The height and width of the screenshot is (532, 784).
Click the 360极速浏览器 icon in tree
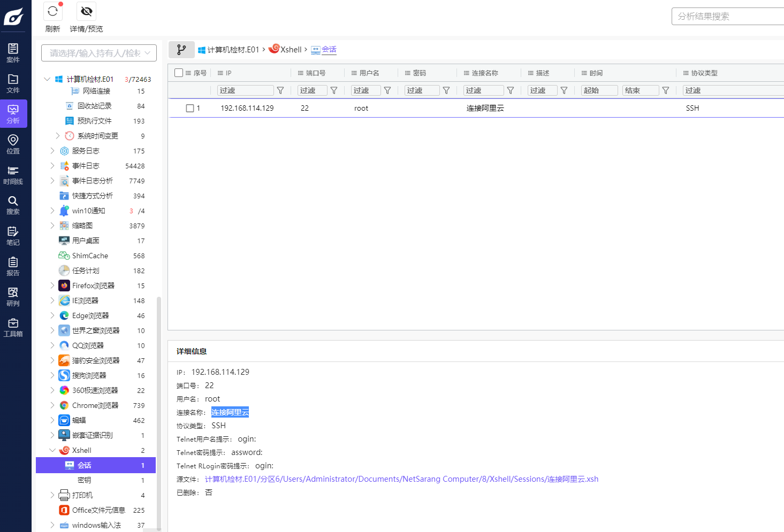pyautogui.click(x=64, y=390)
